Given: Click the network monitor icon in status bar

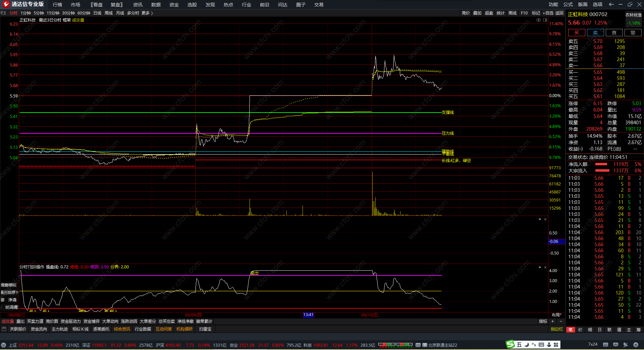Looking at the screenshot, I should (615, 345).
